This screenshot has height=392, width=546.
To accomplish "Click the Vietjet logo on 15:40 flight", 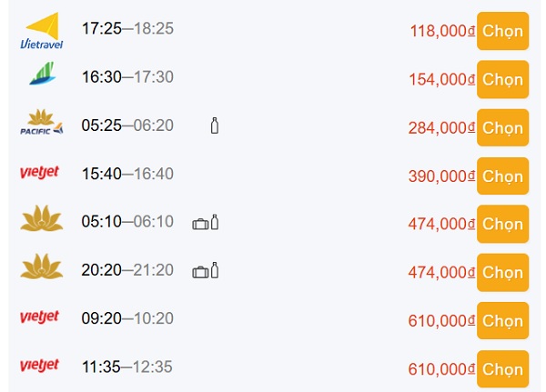I will [x=39, y=172].
